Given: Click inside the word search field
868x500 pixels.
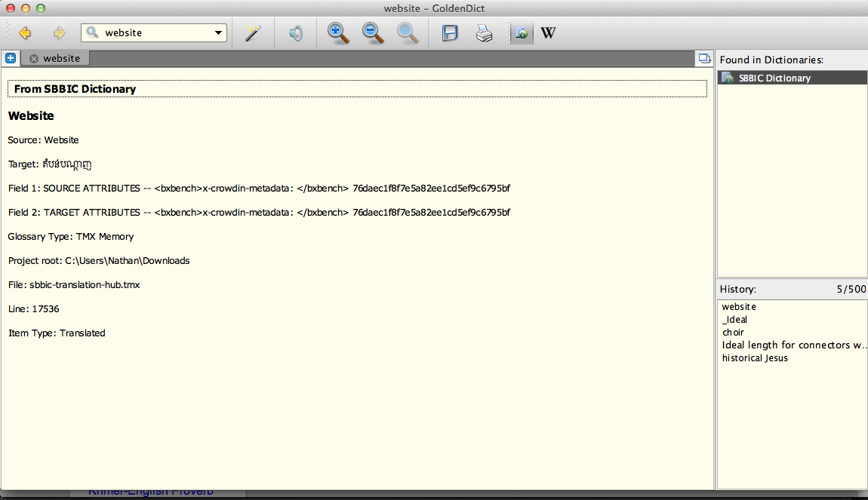Looking at the screenshot, I should [151, 32].
